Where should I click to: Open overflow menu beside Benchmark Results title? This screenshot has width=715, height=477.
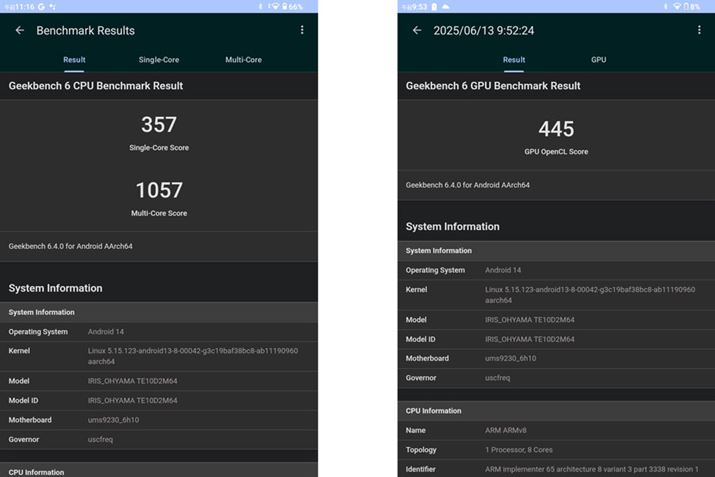click(302, 31)
